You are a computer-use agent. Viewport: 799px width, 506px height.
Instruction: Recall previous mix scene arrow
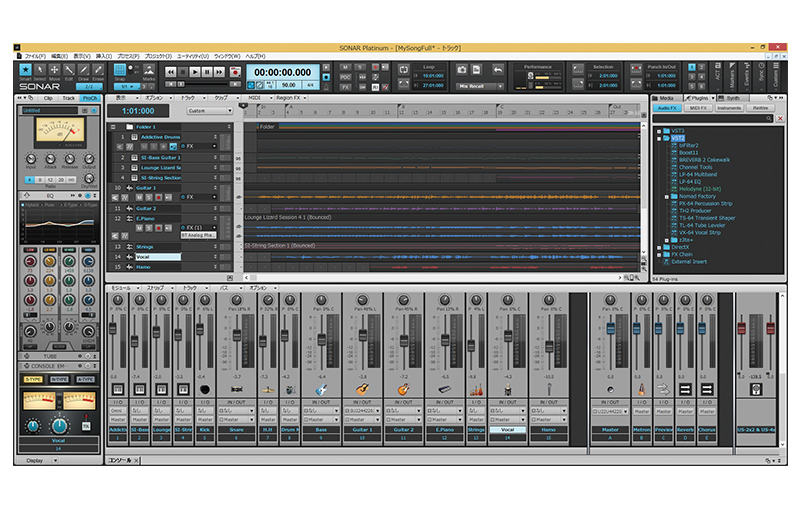[x=498, y=70]
